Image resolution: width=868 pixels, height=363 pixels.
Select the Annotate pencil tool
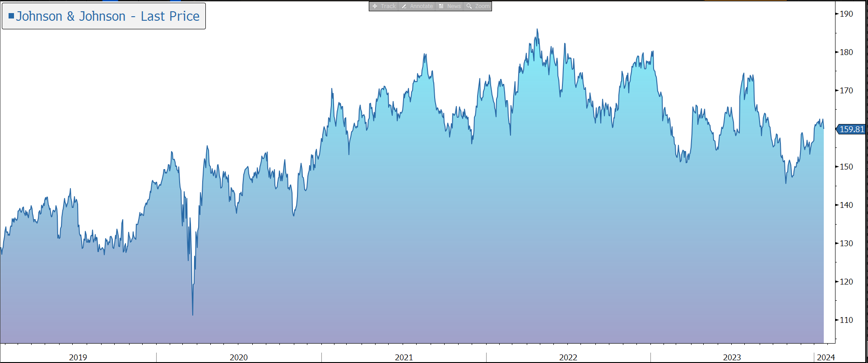pyautogui.click(x=417, y=6)
